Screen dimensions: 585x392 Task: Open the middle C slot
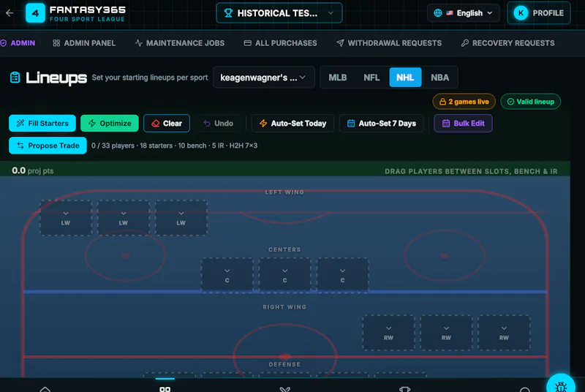(284, 275)
